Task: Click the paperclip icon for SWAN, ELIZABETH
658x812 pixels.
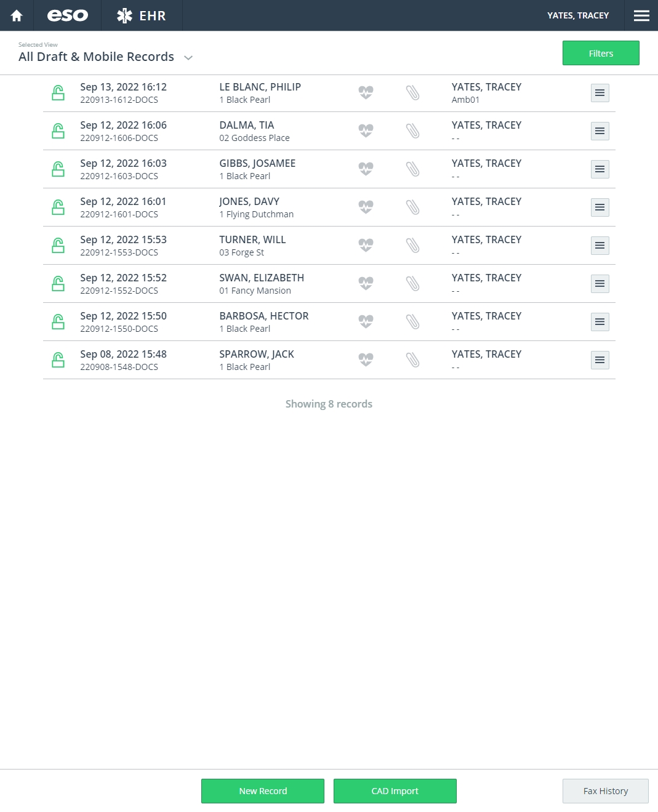Action: [x=413, y=284]
